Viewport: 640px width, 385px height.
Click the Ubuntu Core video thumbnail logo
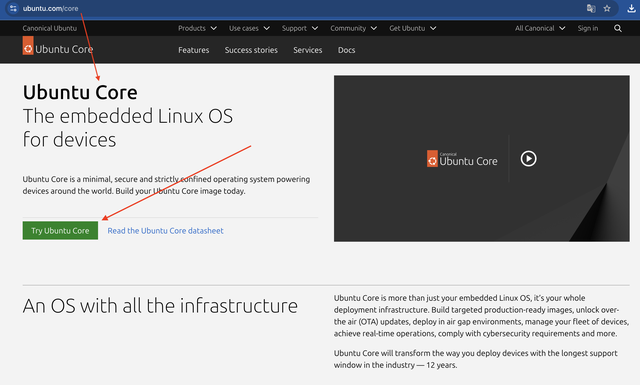(462, 158)
